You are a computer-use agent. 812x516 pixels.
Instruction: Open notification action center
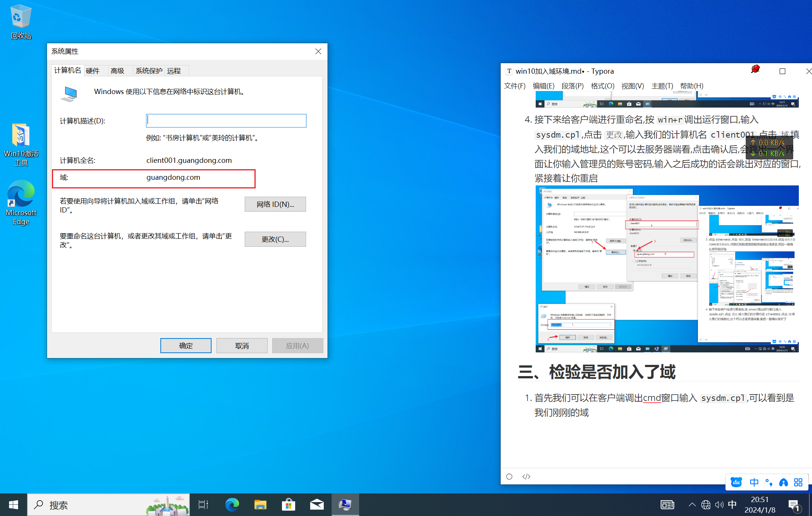(794, 505)
